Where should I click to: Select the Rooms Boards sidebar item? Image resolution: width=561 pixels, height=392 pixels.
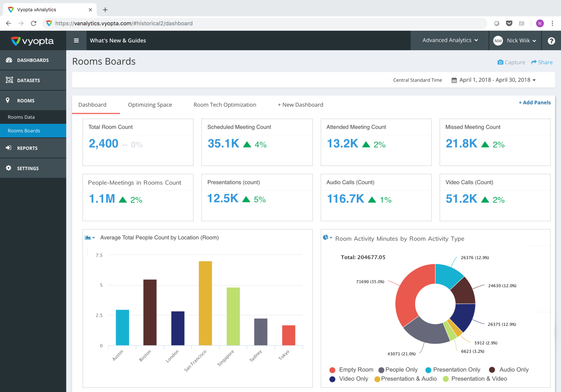(x=24, y=131)
